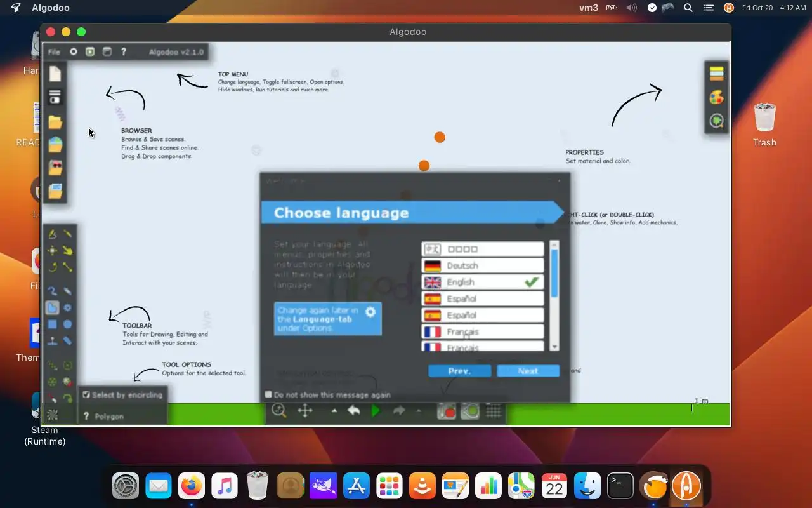
Task: Click the language list scrollbar up arrow
Action: (554, 244)
